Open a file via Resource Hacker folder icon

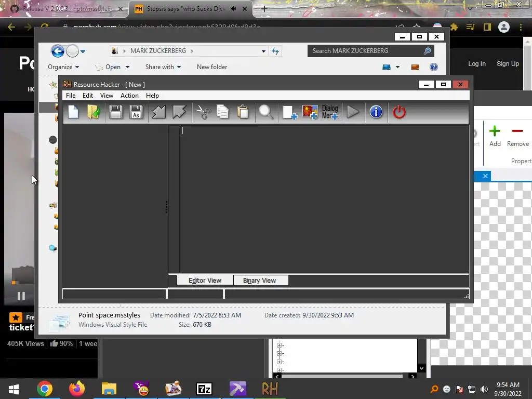point(94,112)
